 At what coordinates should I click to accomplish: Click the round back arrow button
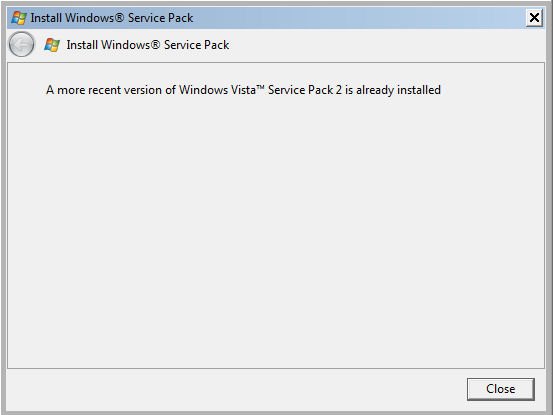click(22, 44)
